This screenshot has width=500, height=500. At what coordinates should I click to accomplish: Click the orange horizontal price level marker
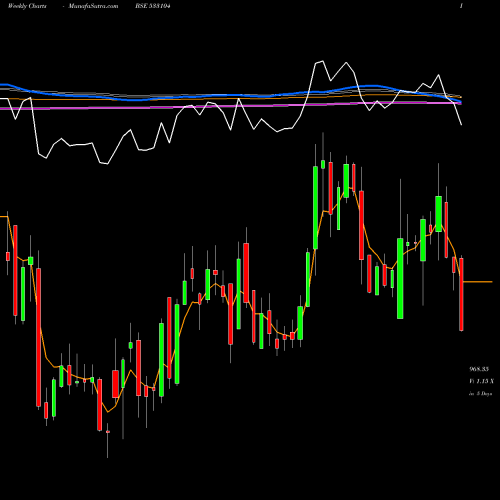point(478,282)
